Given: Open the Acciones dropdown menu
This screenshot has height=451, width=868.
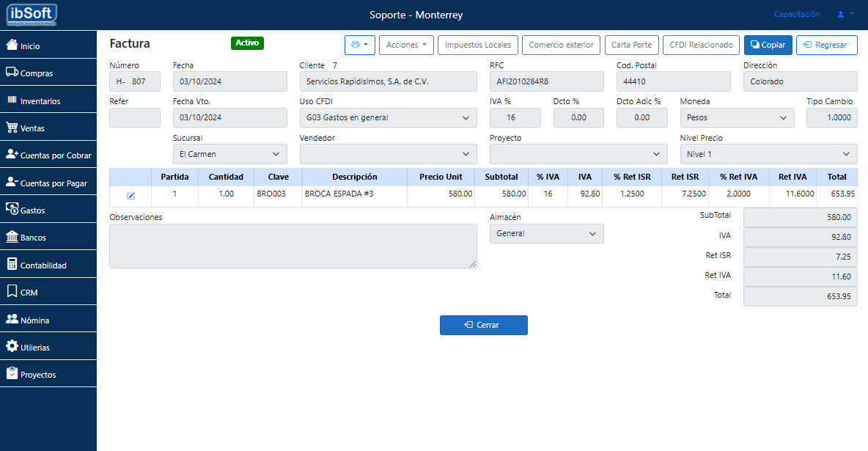Looking at the screenshot, I should 406,45.
